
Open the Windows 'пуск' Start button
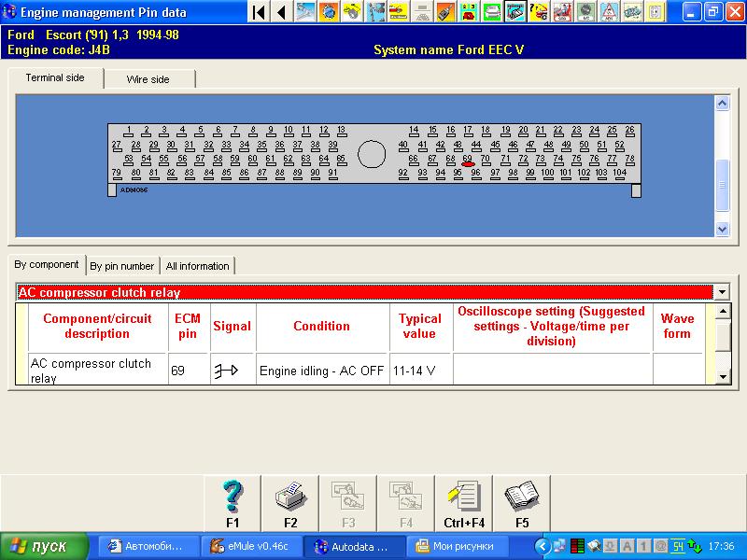pos(44,546)
